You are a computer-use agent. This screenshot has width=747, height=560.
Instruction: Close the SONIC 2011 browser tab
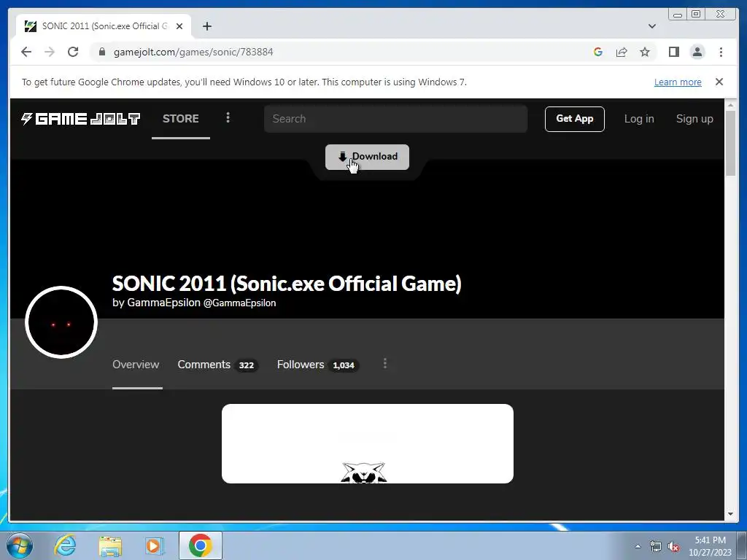(x=179, y=26)
